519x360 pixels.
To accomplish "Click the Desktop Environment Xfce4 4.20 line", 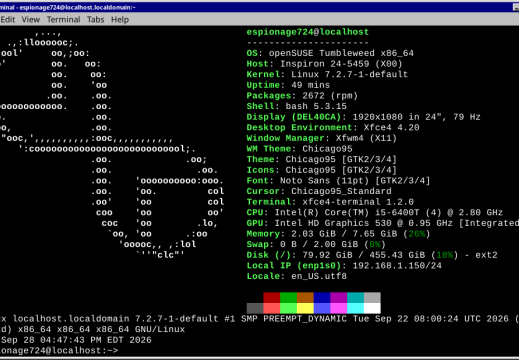I will 333,128.
